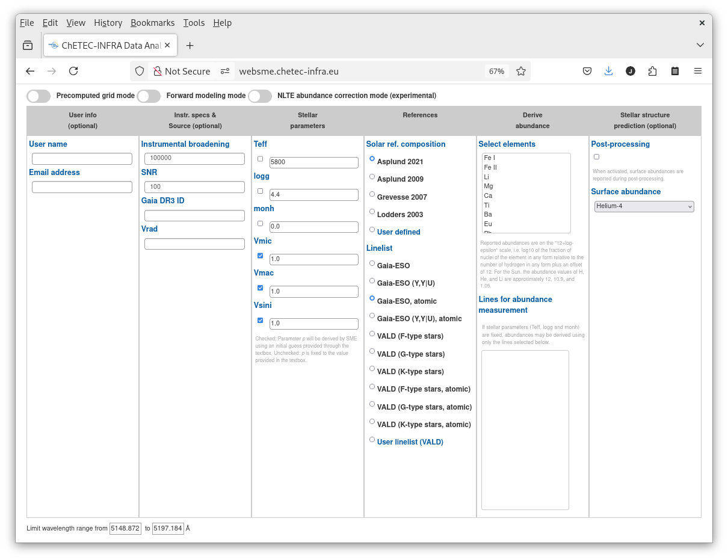The image size is (728, 560).
Task: Click the browser reload page icon
Action: 73,71
